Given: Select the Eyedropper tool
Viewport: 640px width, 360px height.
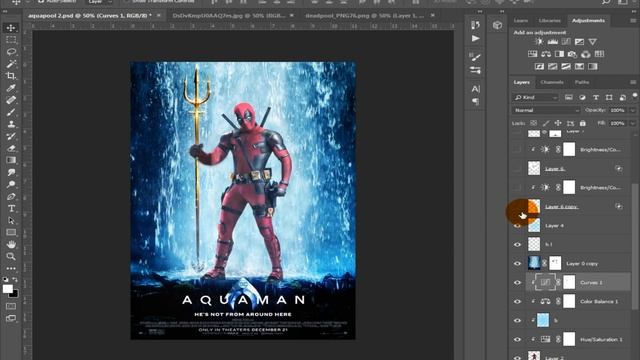Looking at the screenshot, I should [11, 88].
